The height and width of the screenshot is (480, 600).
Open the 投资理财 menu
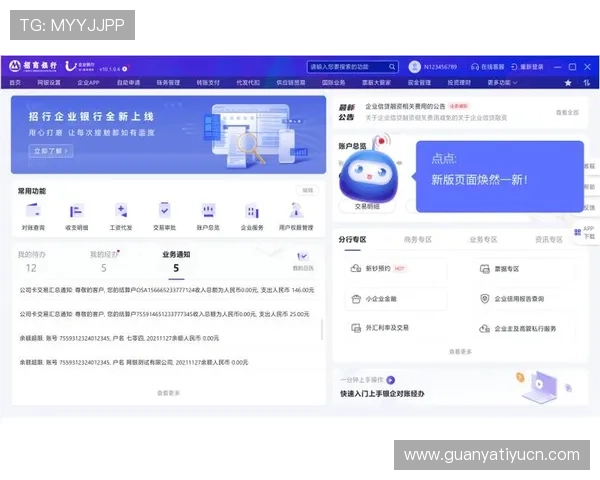point(459,83)
